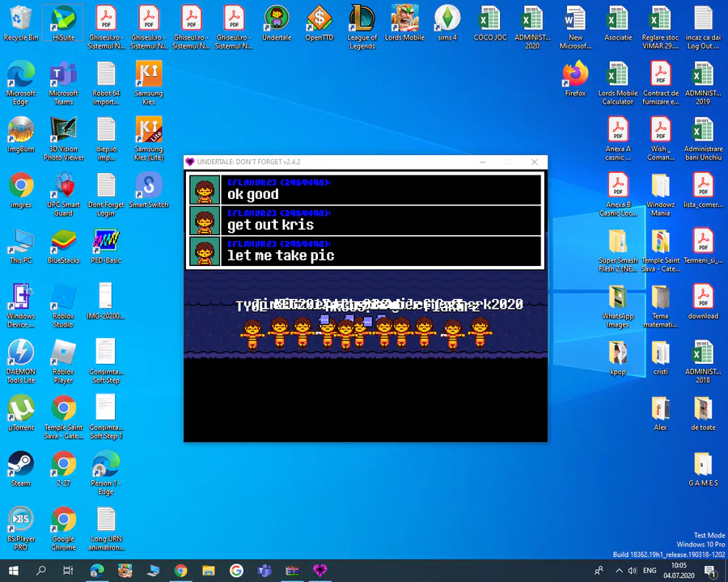Open the Asociatie Excel file
This screenshot has width=728, height=582.
click(618, 23)
